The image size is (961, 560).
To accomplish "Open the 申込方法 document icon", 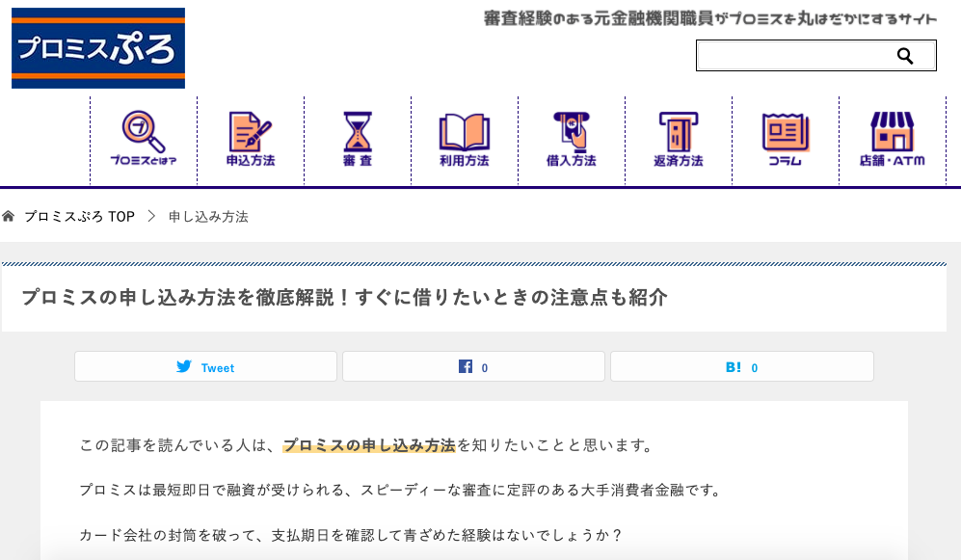I will tap(251, 131).
